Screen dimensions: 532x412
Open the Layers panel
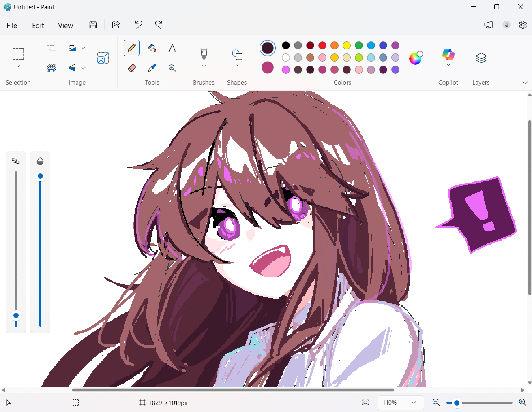(481, 58)
